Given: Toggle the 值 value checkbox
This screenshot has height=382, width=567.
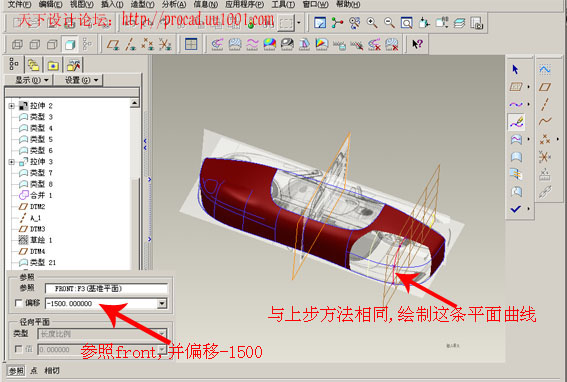Looking at the screenshot, I should (x=18, y=349).
